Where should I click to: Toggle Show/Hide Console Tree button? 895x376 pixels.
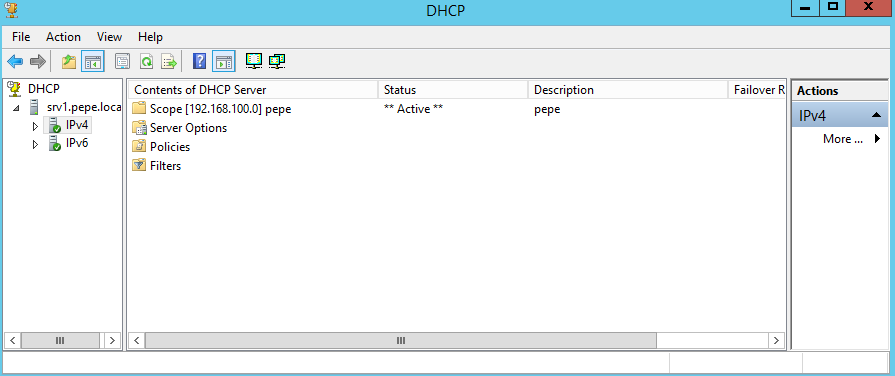(x=92, y=61)
